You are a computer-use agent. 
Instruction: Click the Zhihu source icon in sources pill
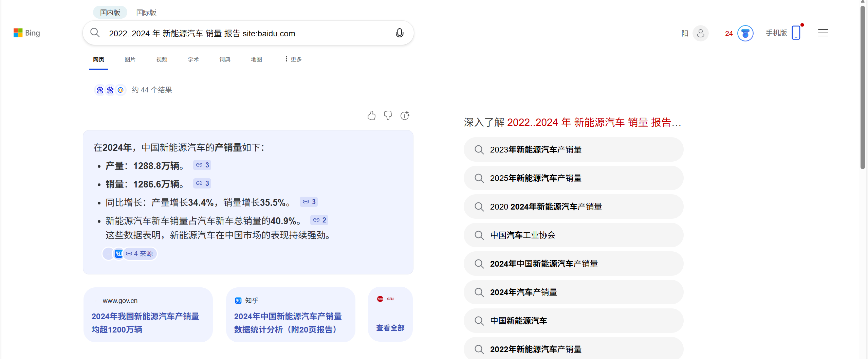coord(118,254)
